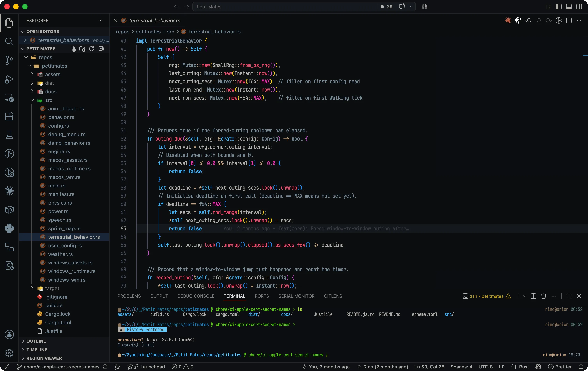Switch to the PORTS panel tab
Screen dimensions: 588x371
click(262, 296)
